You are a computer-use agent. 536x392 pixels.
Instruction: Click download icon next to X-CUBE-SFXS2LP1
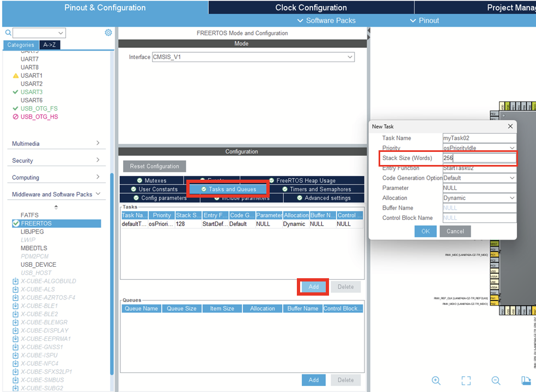(x=15, y=371)
